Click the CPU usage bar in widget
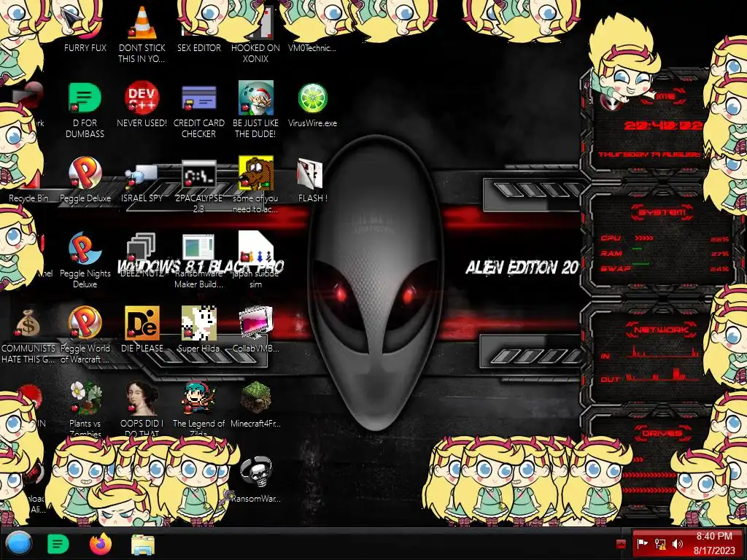Image resolution: width=747 pixels, height=560 pixels. (644, 238)
